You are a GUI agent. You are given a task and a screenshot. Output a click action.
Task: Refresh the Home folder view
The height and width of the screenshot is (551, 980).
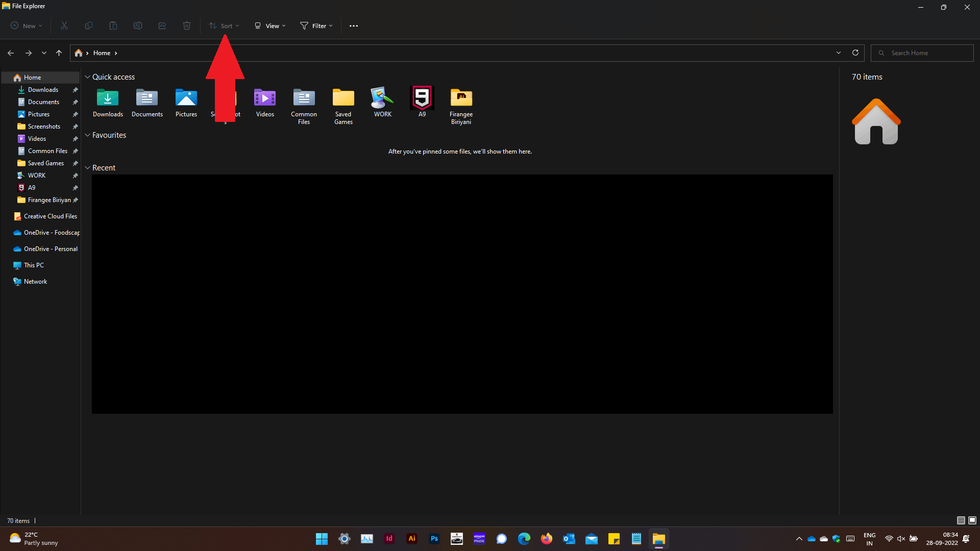(855, 53)
